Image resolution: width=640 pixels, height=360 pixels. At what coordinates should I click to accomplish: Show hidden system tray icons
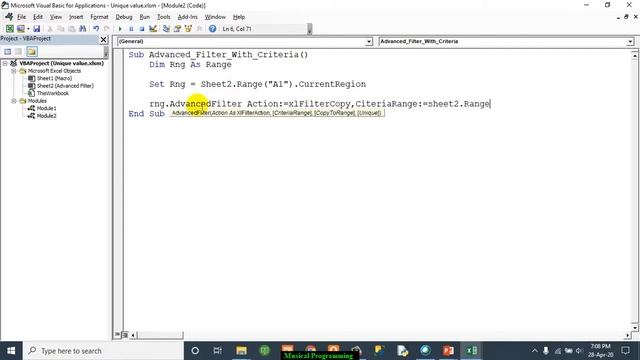[535, 351]
